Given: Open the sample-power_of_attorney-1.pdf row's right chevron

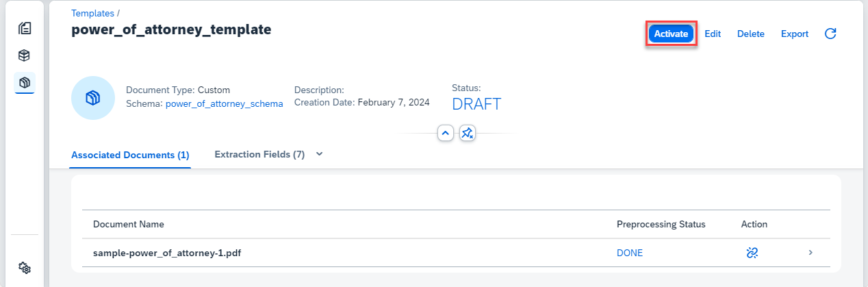Looking at the screenshot, I should [810, 253].
